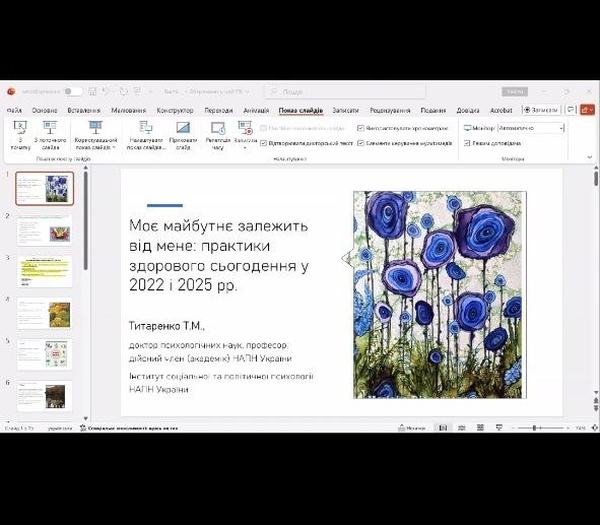The image size is (600, 525).
Task: Switch to the Анімація ribbon tab
Action: click(255, 110)
